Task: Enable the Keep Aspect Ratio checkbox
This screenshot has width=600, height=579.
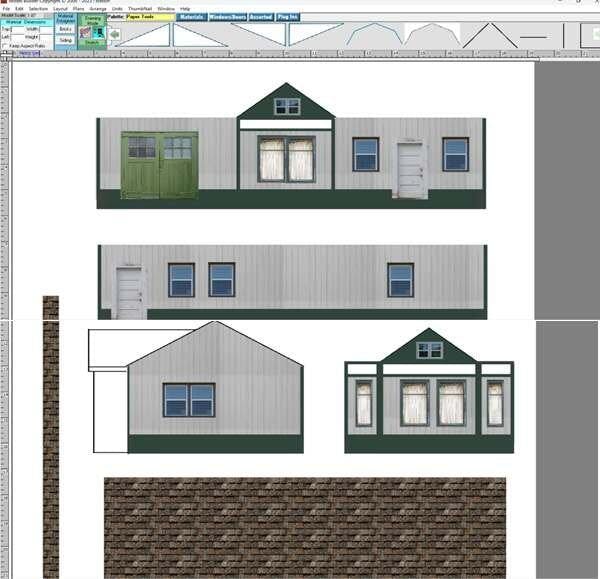Action: pyautogui.click(x=4, y=45)
